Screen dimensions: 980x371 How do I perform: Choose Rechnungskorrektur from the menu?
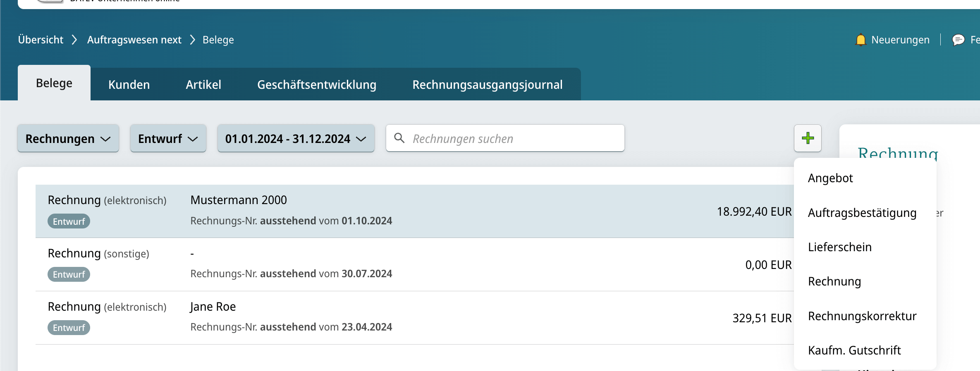pos(862,316)
